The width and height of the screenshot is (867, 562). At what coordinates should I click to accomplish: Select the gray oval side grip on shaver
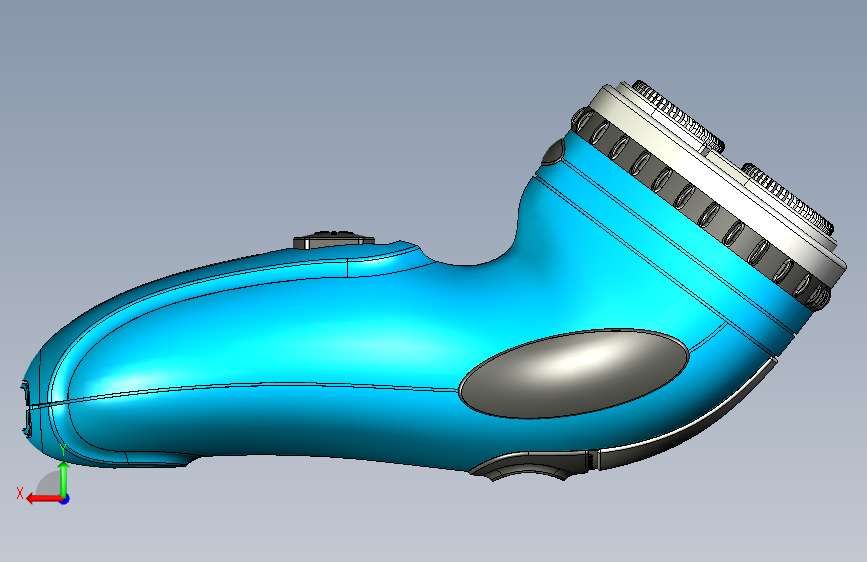pyautogui.click(x=574, y=373)
